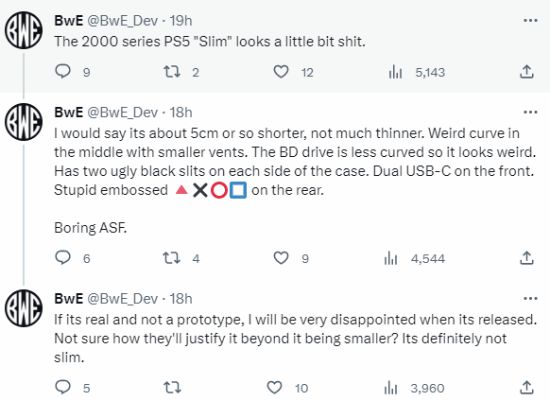Reply to the first tweet about PS5 Slim
This screenshot has width=550, height=401.
coord(63,71)
